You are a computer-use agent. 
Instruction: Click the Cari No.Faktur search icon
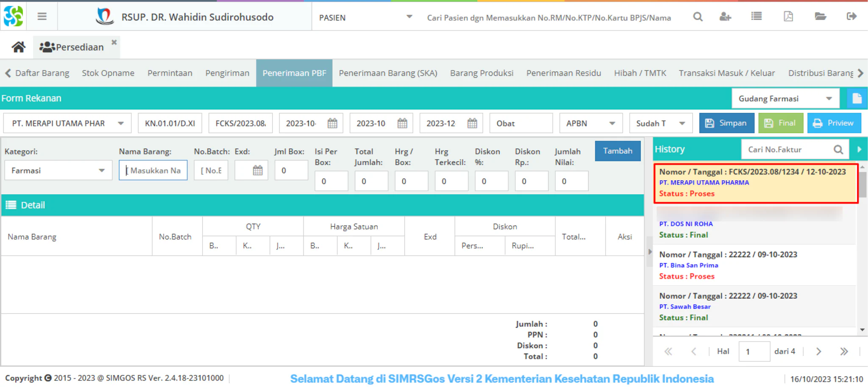(x=838, y=149)
